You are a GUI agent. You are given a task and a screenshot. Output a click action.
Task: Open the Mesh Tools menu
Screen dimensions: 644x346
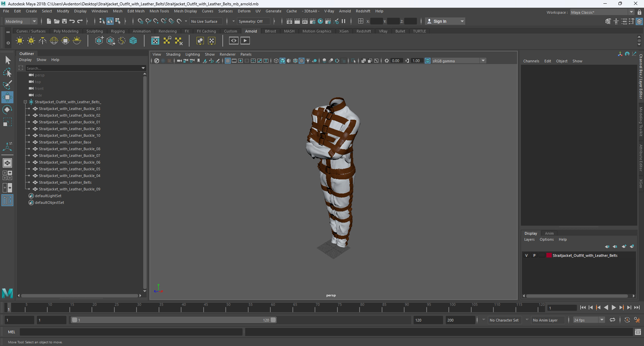point(159,11)
